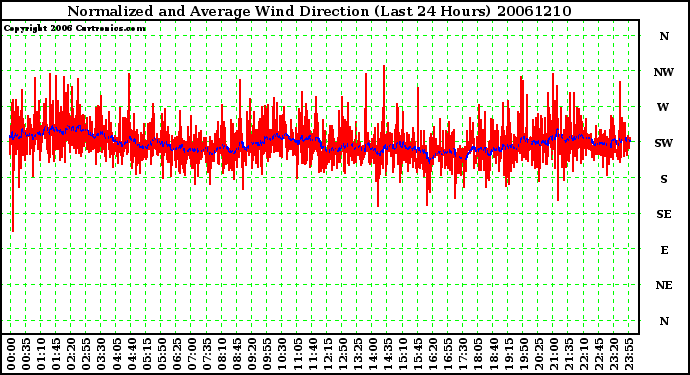
Task: Click the 14:35 time axis label
Action: coord(387,354)
